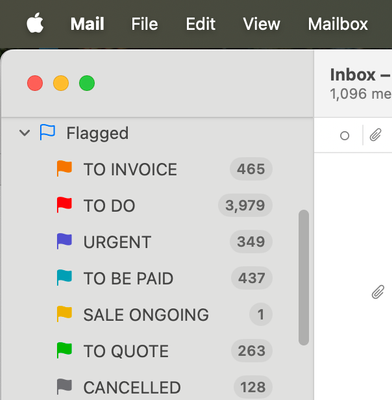This screenshot has width=392, height=400.
Task: Click the paperclip attachment icon in message list
Action: [378, 292]
